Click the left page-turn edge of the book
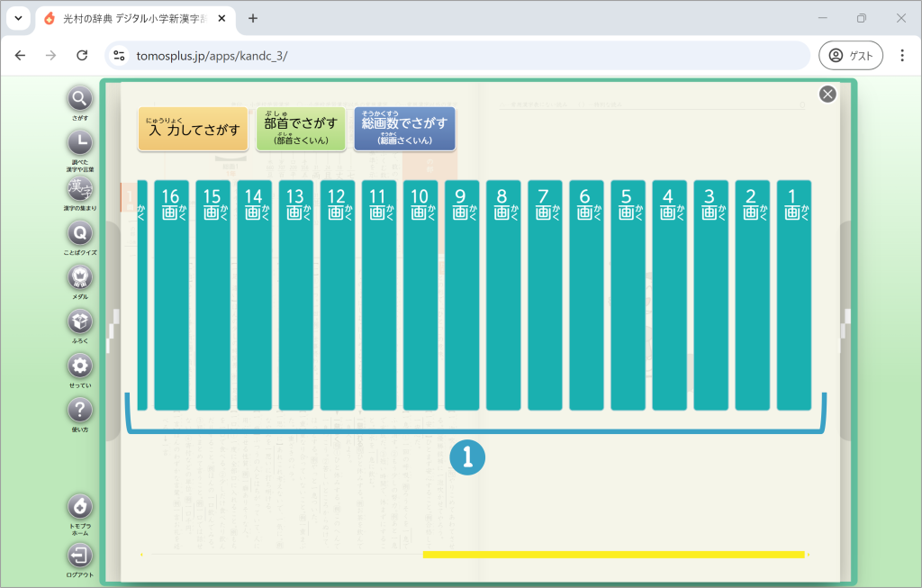 click(113, 330)
